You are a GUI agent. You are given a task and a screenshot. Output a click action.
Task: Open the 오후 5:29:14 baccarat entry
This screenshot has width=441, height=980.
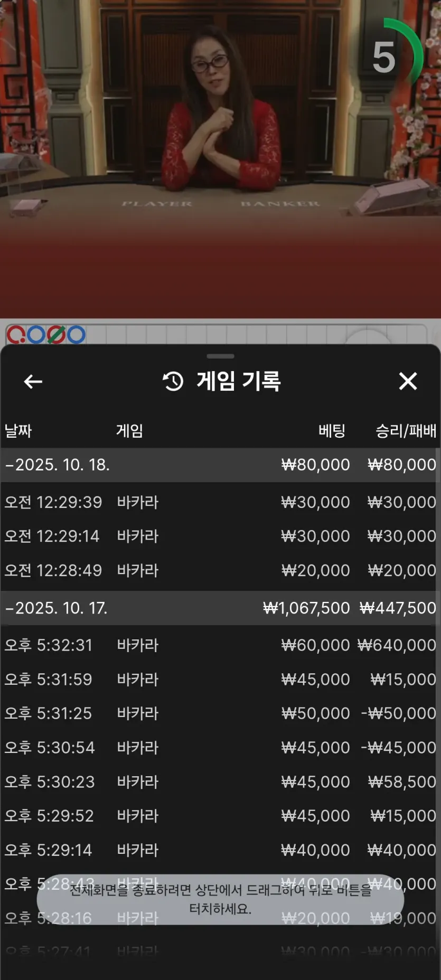click(x=220, y=850)
